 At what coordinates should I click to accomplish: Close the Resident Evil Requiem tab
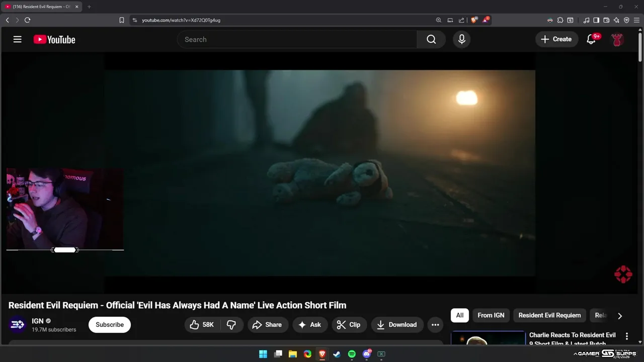coord(77,7)
